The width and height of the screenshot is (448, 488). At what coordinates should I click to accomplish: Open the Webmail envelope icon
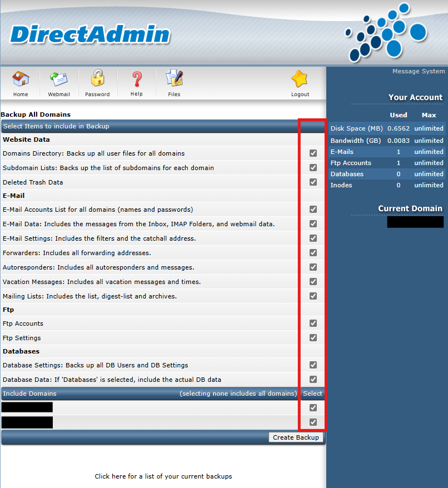59,79
